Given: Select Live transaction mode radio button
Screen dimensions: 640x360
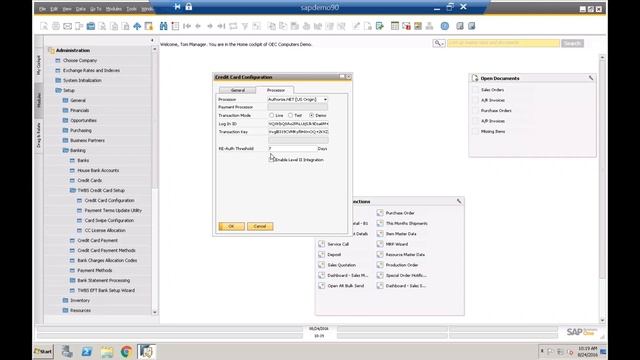Looking at the screenshot, I should pyautogui.click(x=271, y=116).
